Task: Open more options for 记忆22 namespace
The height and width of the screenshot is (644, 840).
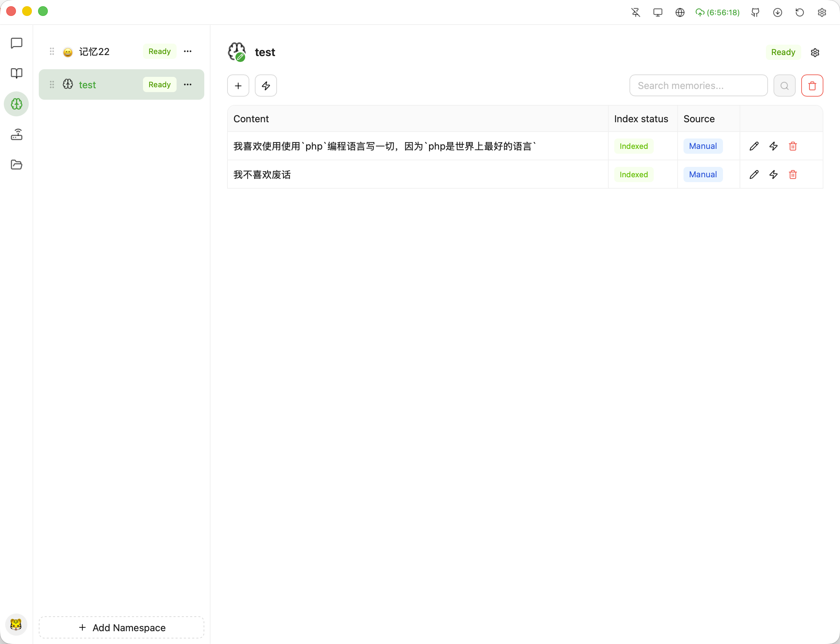Action: tap(187, 51)
